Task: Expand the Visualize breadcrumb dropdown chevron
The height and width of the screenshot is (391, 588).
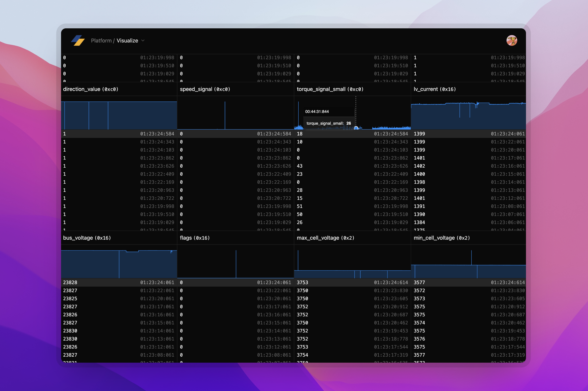Action: [143, 40]
